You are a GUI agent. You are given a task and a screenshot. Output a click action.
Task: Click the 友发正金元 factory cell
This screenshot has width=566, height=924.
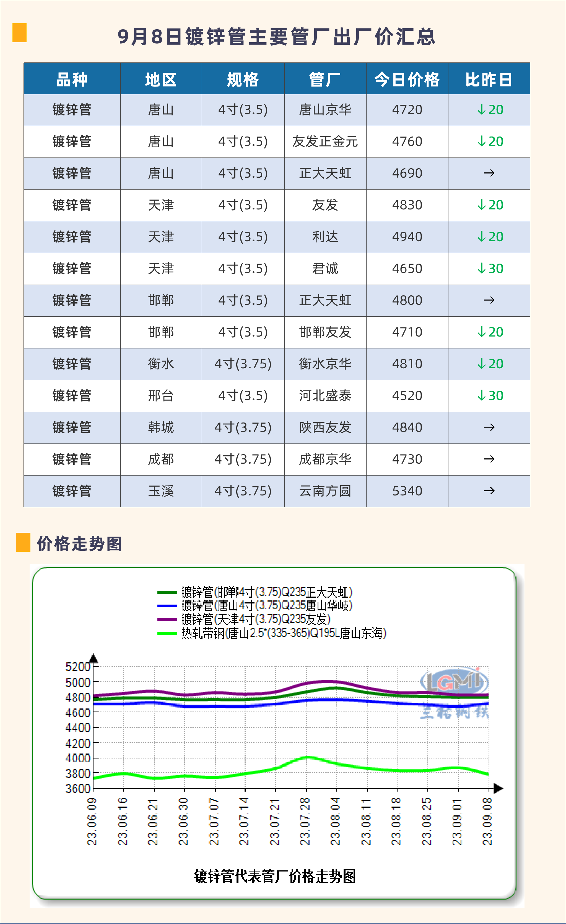point(325,141)
